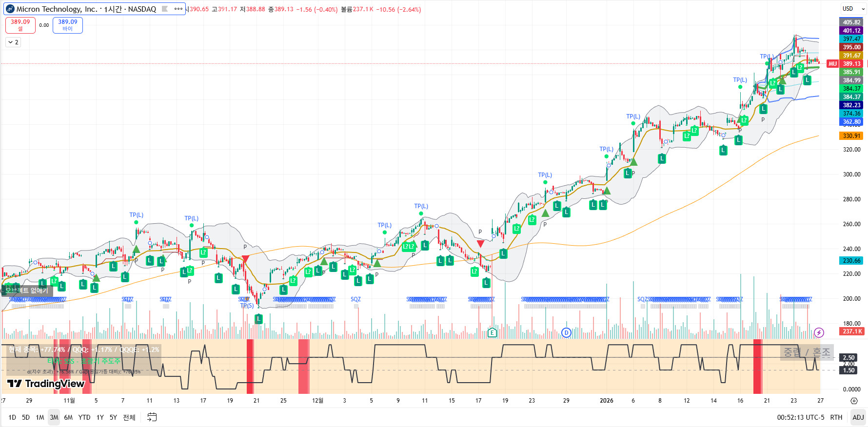The image size is (868, 427).
Task: Click the 2026 year label on time axis
Action: tap(606, 401)
